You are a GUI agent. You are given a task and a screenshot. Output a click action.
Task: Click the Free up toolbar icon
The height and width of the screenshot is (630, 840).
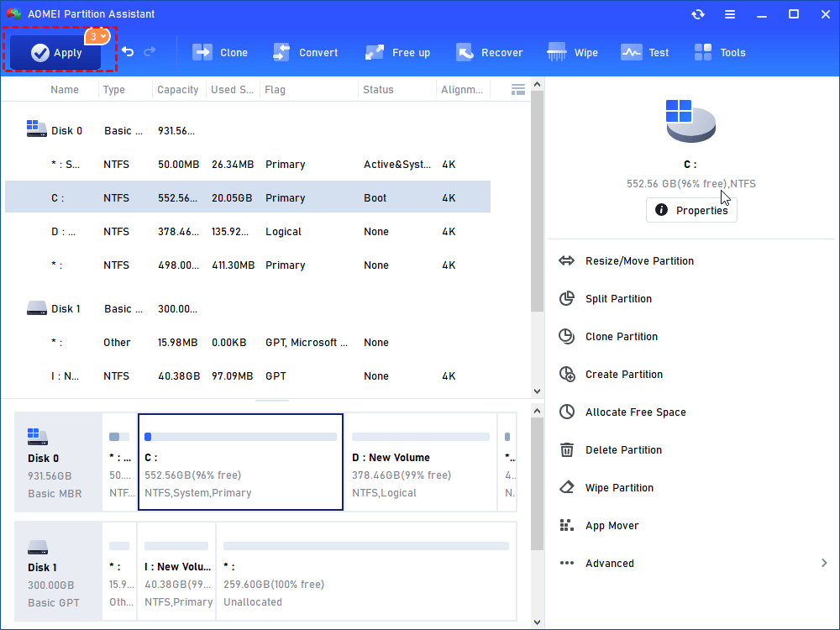click(x=397, y=52)
